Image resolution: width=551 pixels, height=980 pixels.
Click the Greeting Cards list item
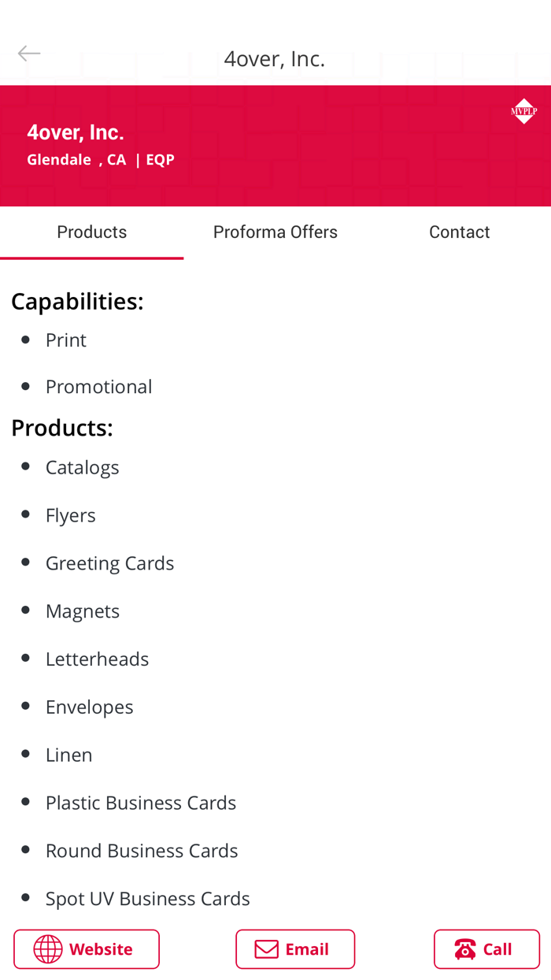[110, 562]
